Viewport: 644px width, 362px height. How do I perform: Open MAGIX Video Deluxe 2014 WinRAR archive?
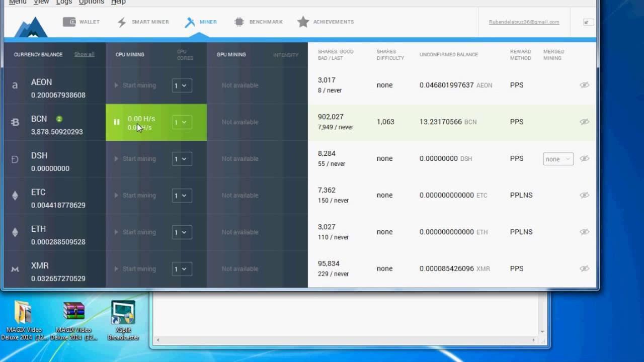(x=74, y=320)
